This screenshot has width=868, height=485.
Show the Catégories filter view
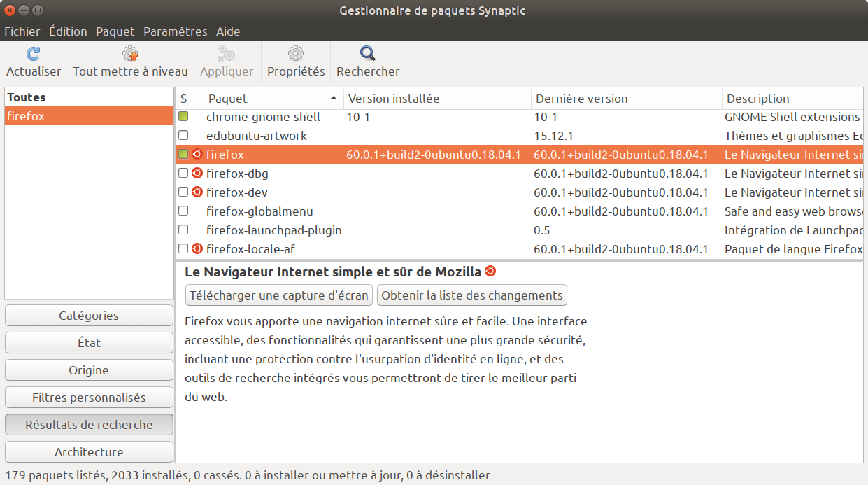[x=89, y=316]
